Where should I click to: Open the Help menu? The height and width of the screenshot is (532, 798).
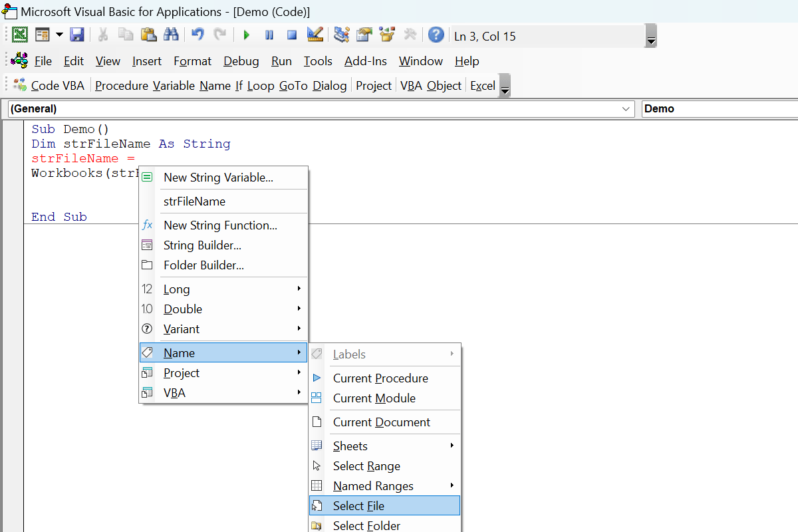coord(467,61)
